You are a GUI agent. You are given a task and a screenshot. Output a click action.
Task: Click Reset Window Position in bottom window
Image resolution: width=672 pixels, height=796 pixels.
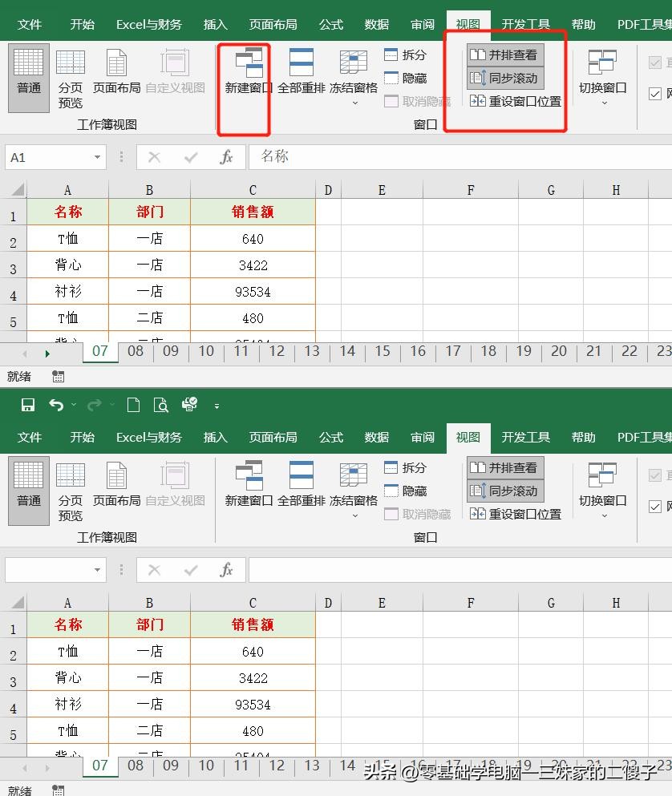(x=515, y=515)
